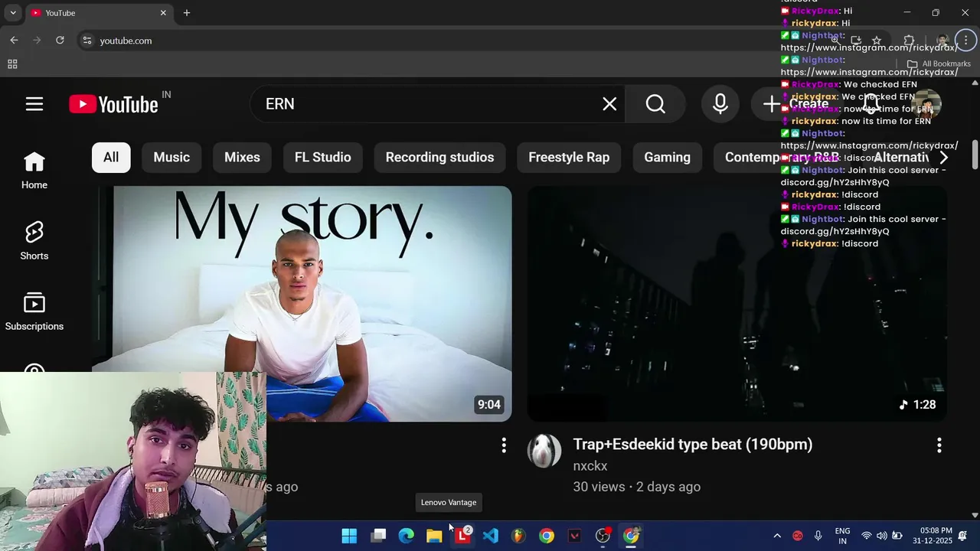This screenshot has height=551, width=980.
Task: Open tab search dropdown arrow
Action: [13, 13]
